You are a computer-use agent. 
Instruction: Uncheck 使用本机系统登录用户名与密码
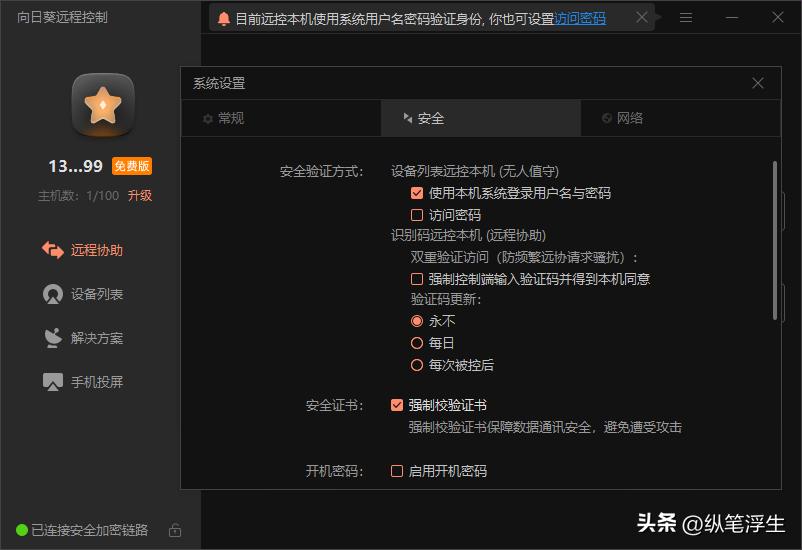(x=417, y=193)
